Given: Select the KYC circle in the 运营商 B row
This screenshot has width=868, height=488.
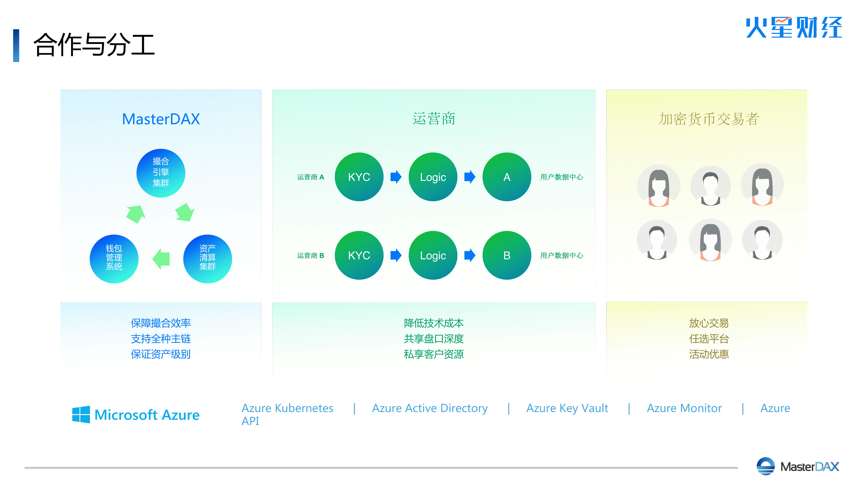Looking at the screenshot, I should (x=359, y=255).
